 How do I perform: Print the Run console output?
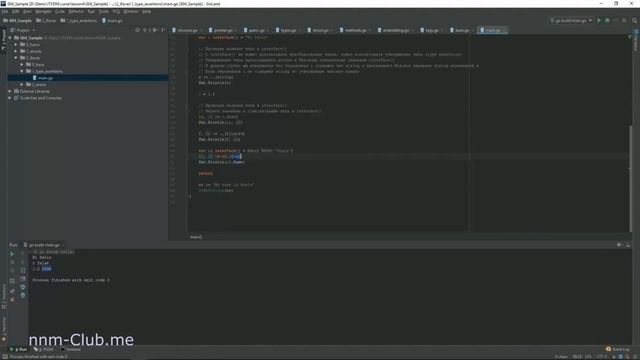(23, 287)
